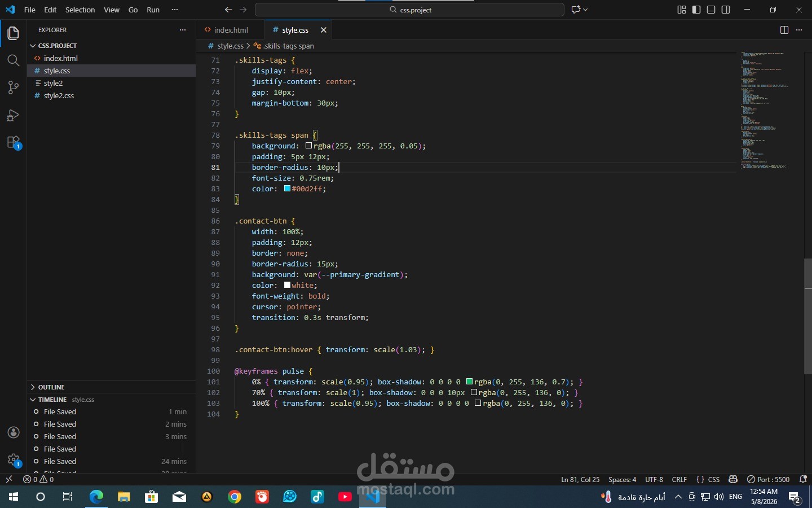This screenshot has height=508, width=812.
Task: Open editor More Actions ellipsis
Action: (798, 30)
